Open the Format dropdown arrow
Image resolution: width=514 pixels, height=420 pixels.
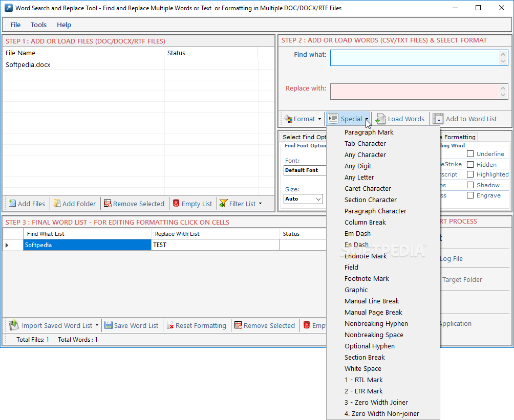[x=319, y=119]
